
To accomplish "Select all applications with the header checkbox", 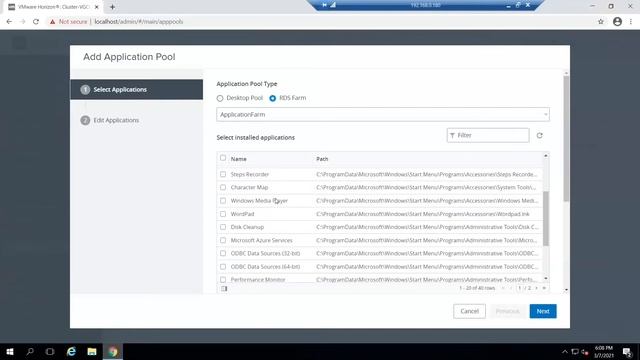I will click(223, 158).
